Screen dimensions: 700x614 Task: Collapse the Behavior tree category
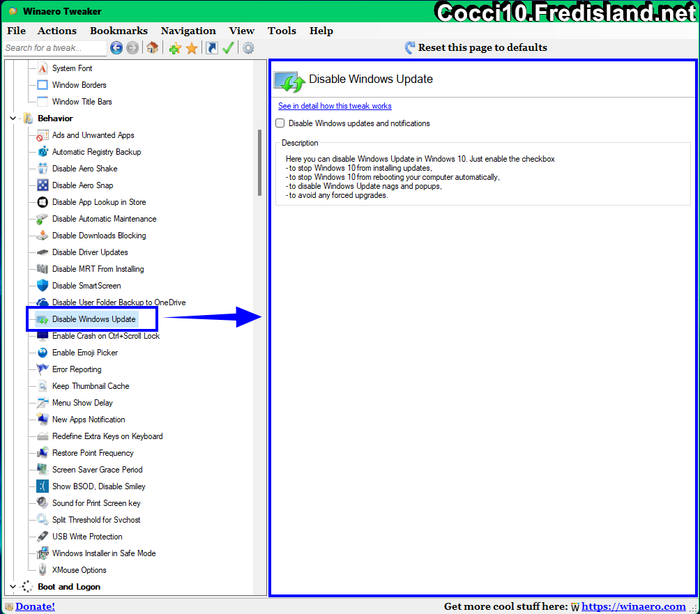pos(13,118)
